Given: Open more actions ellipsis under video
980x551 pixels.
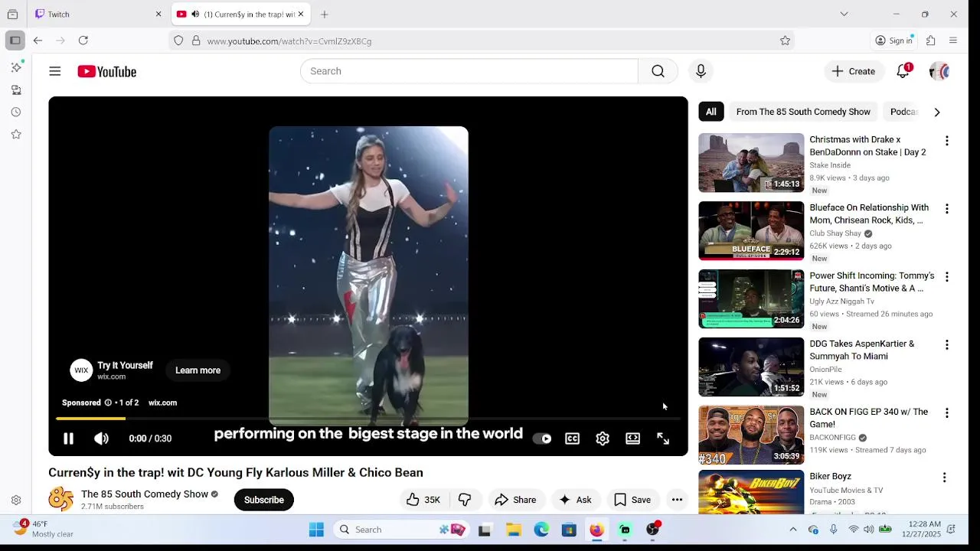Looking at the screenshot, I should [x=677, y=500].
